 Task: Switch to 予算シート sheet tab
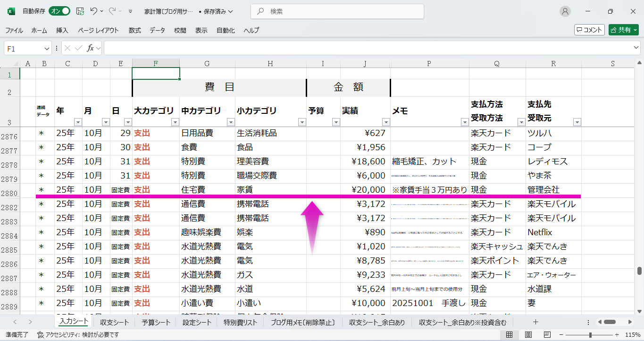pyautogui.click(x=156, y=323)
